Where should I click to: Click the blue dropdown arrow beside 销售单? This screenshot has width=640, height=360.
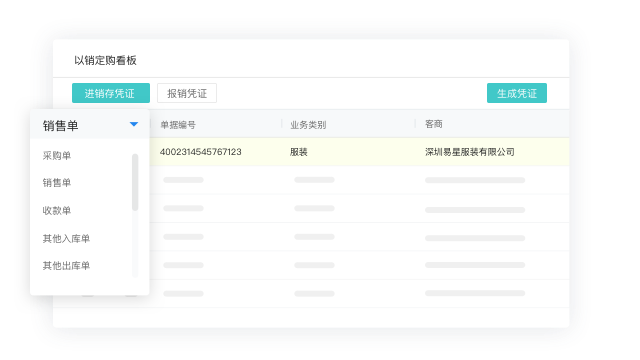click(x=134, y=124)
